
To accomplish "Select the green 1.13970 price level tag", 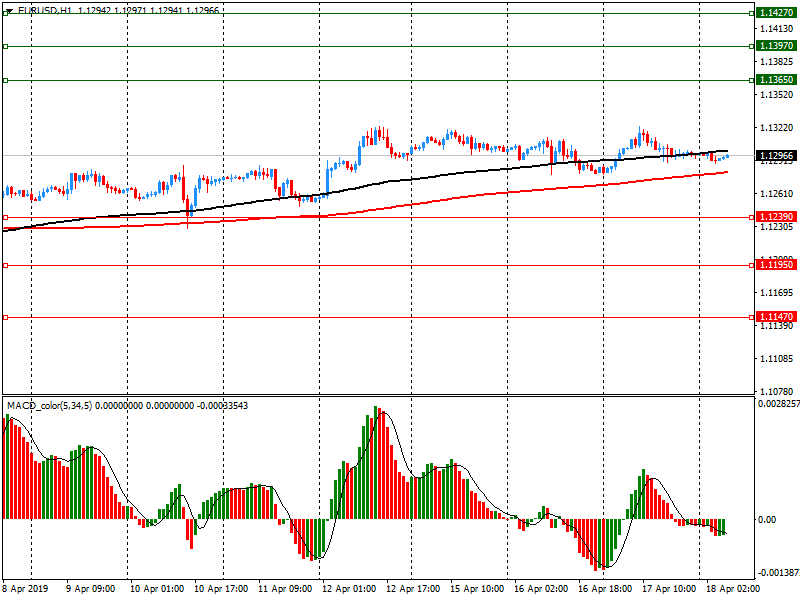I will tap(777, 46).
